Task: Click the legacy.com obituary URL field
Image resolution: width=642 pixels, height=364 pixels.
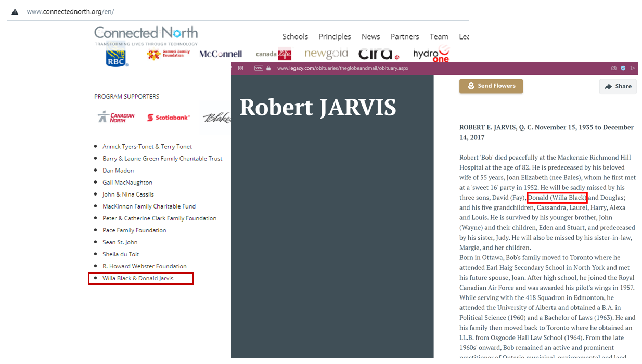Action: (343, 68)
